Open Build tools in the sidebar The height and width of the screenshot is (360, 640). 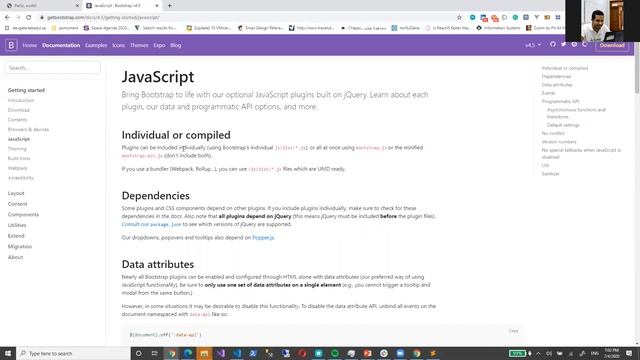19,158
